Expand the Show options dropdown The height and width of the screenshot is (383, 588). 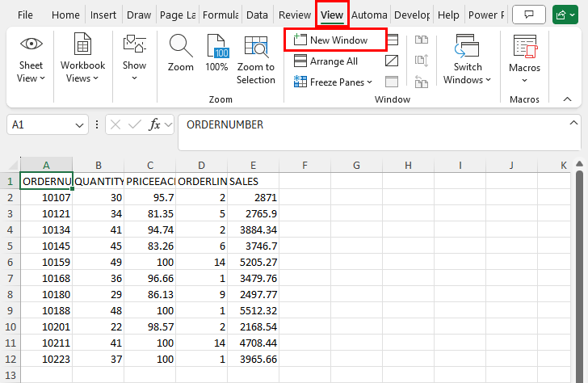[x=134, y=58]
